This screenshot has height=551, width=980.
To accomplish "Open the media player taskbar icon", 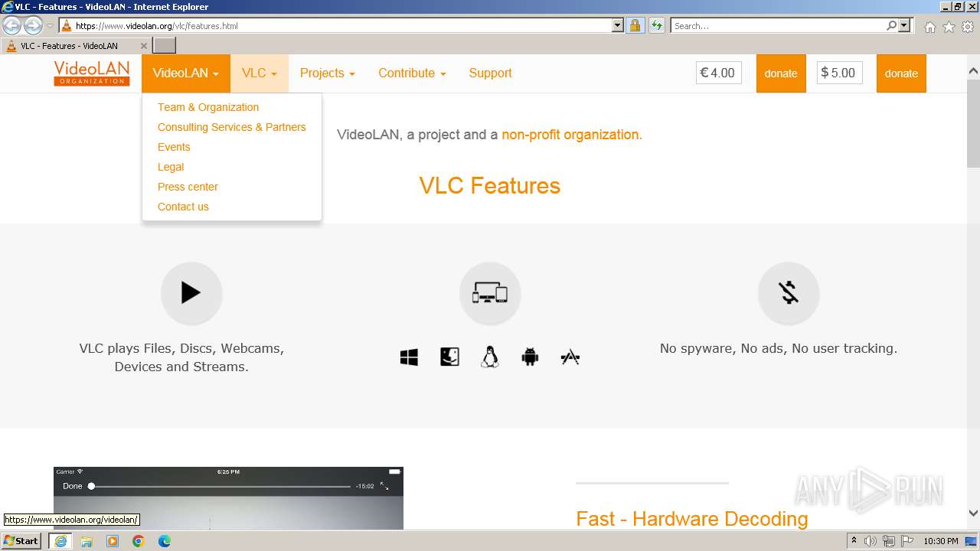I will (x=113, y=541).
